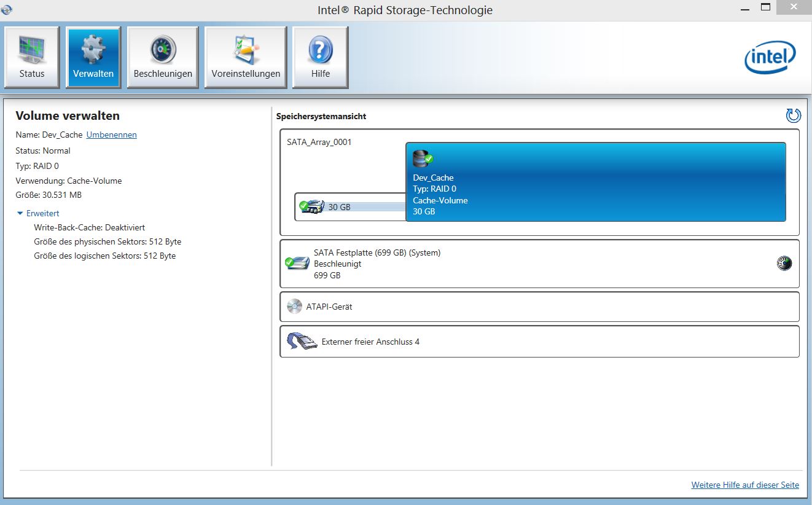This screenshot has height=505, width=812.
Task: Click the Dev_Cache volume database icon
Action: (423, 160)
